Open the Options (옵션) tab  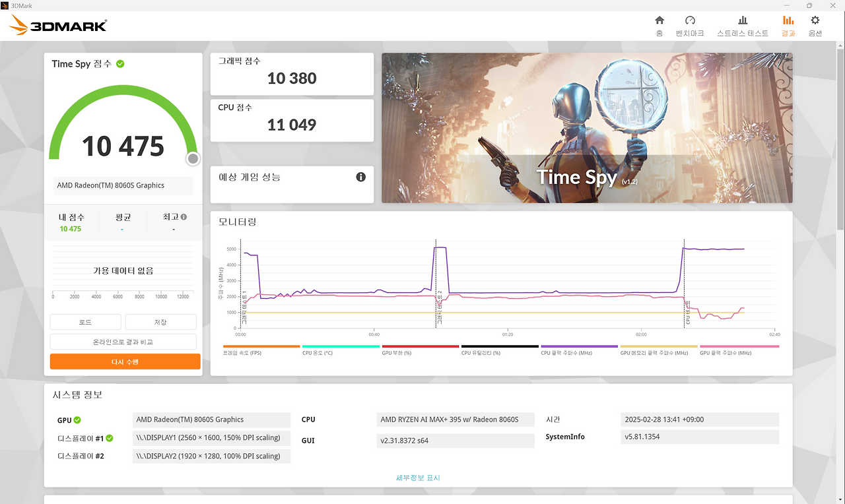coord(815,25)
